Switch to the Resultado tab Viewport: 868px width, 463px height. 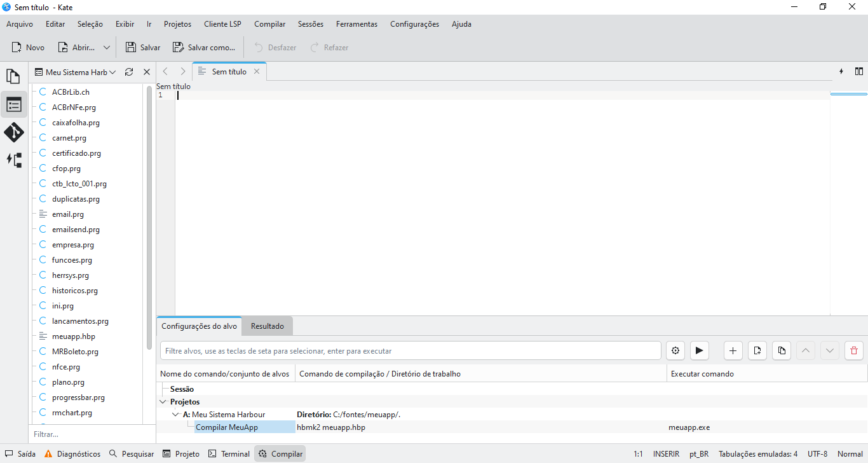coord(268,326)
